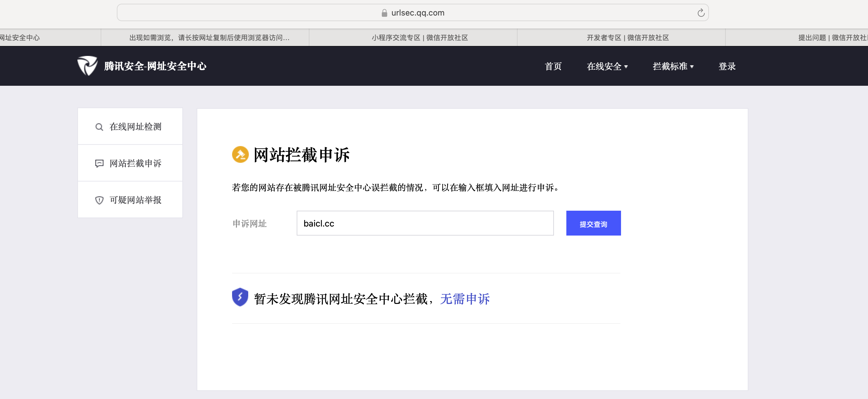The image size is (868, 399).
Task: Click the lock icon in address bar
Action: pyautogui.click(x=384, y=13)
